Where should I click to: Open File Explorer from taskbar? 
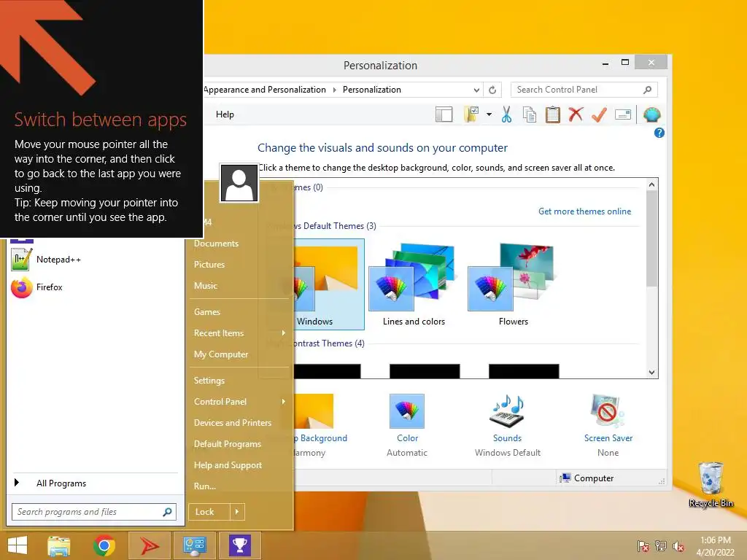(59, 545)
